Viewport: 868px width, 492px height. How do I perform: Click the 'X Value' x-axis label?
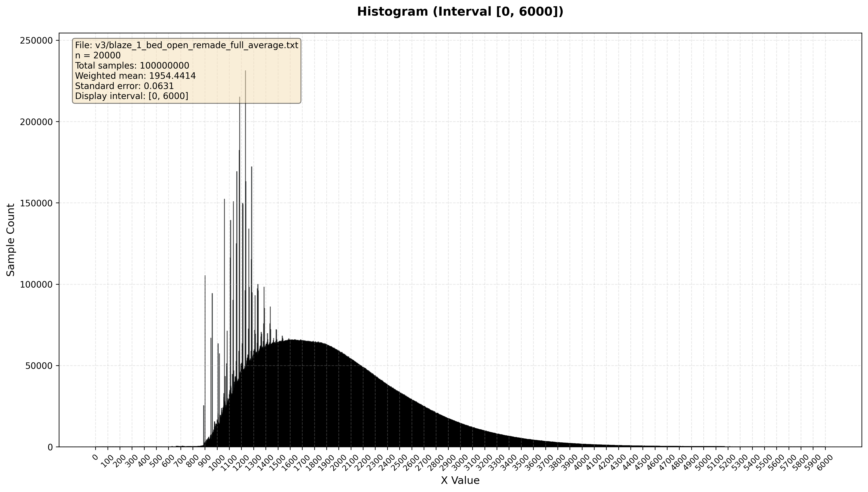click(x=460, y=480)
